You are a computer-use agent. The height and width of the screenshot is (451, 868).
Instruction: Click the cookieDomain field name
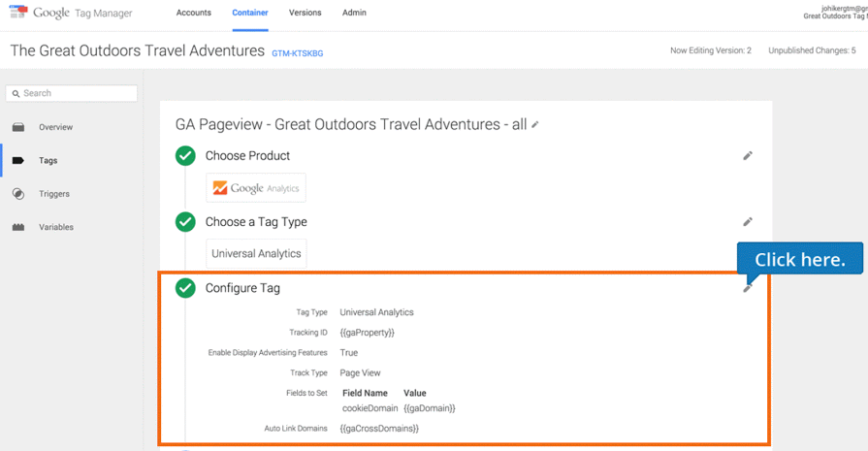370,408
